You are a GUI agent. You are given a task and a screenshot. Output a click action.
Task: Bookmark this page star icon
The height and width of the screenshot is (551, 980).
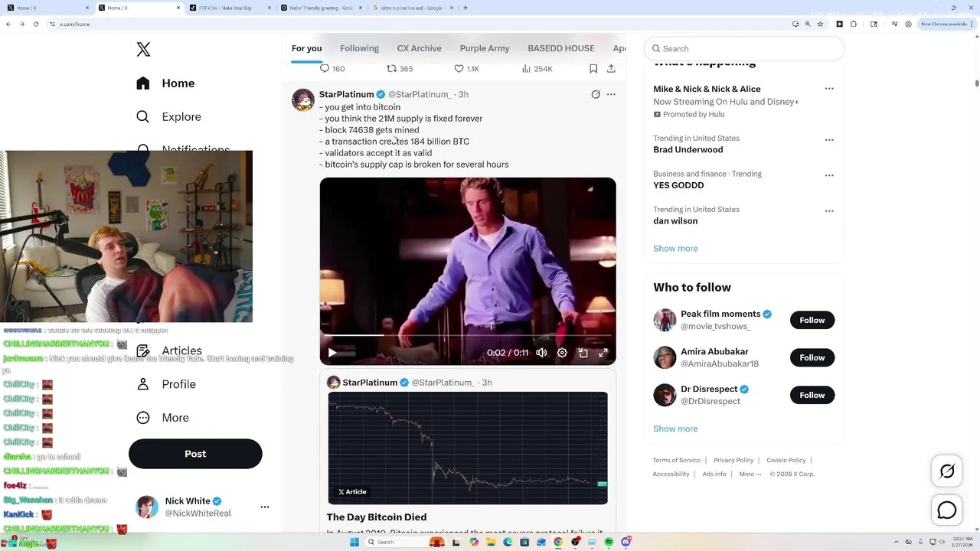(820, 24)
